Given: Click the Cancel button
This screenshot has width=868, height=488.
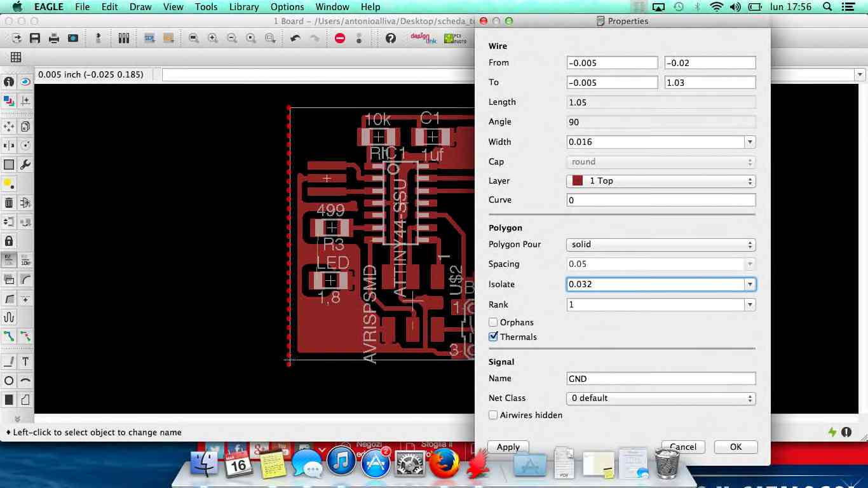Looking at the screenshot, I should point(684,447).
